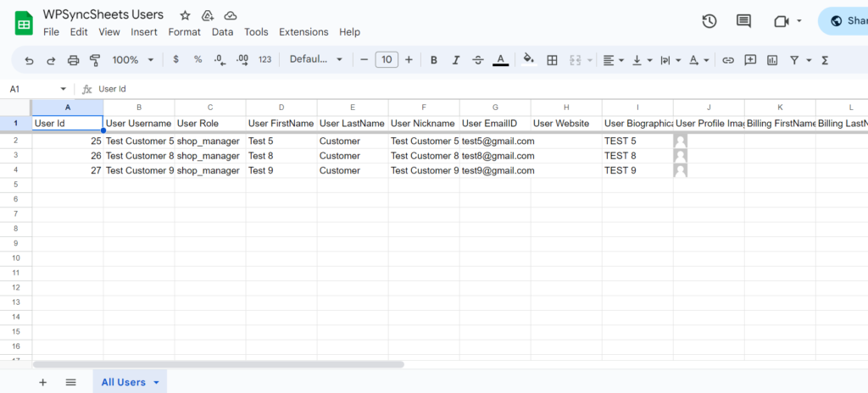
Task: Open the text color picker
Action: (x=500, y=60)
